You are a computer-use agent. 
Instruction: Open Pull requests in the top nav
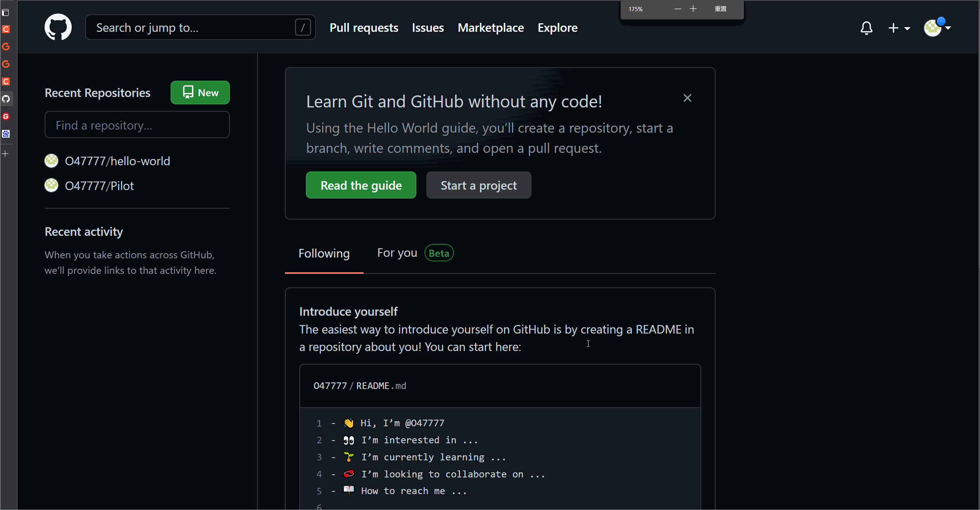click(x=364, y=28)
